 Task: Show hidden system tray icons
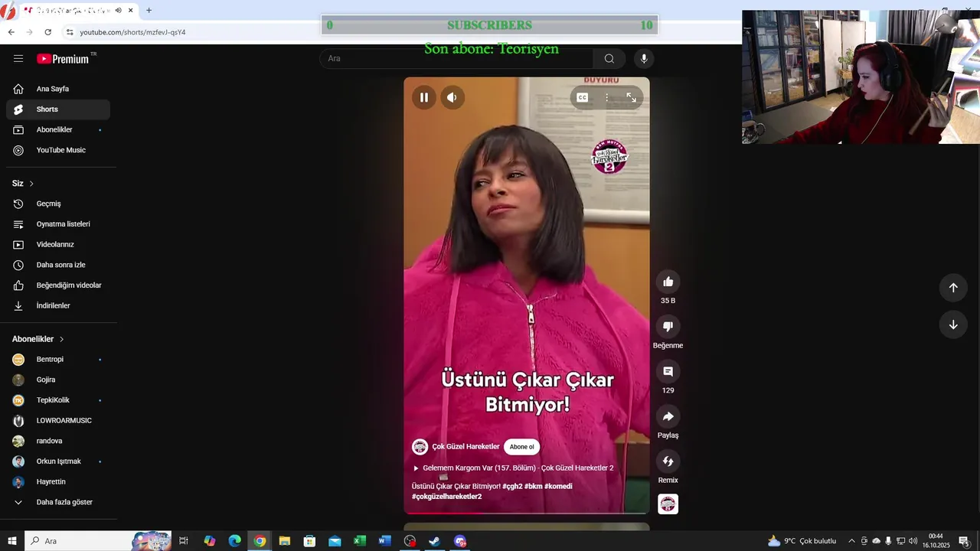click(x=851, y=541)
